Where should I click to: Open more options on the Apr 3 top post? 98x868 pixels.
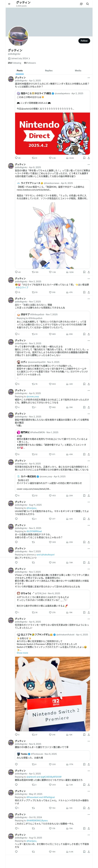pos(89,78)
